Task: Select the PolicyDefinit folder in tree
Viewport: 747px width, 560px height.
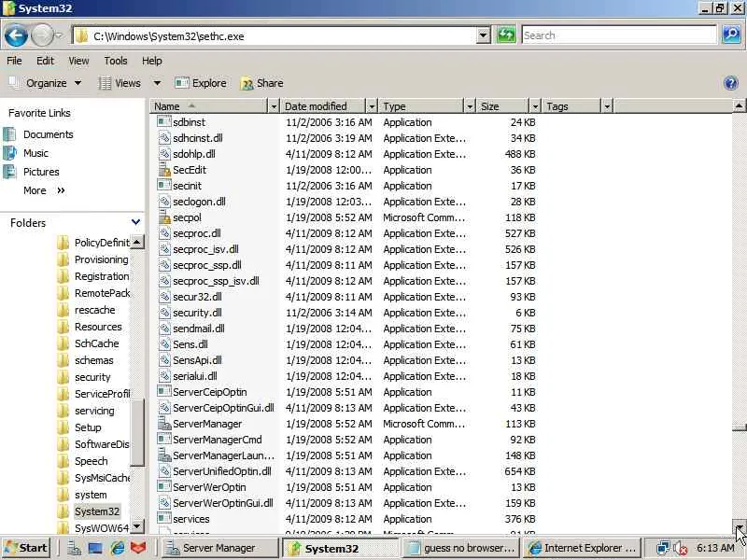Action: tap(102, 243)
